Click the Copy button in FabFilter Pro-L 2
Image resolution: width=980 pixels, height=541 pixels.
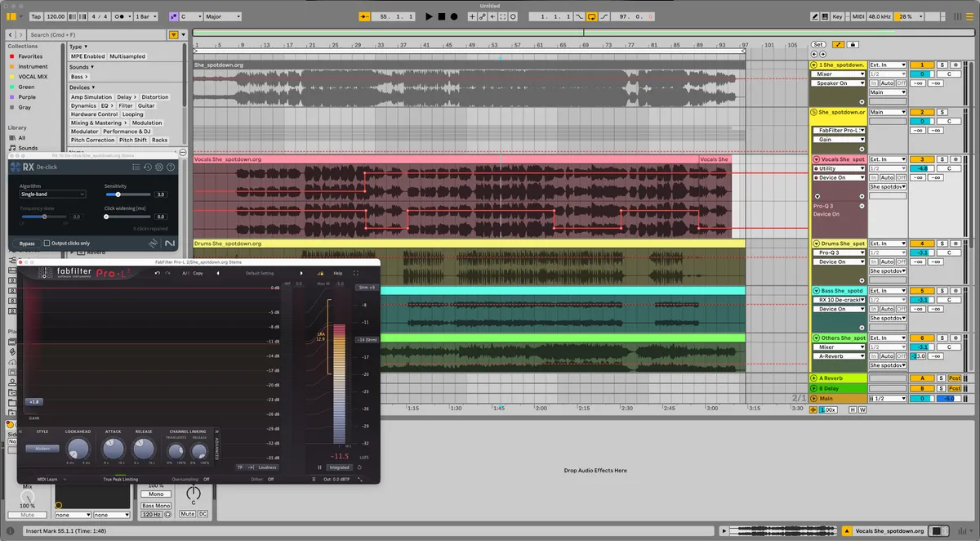(198, 273)
